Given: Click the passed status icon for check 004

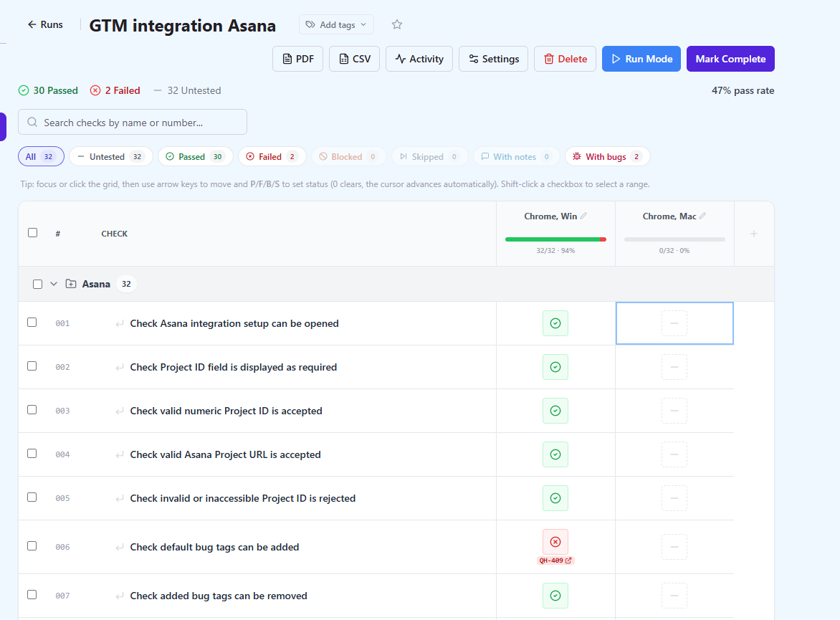Looking at the screenshot, I should point(555,454).
